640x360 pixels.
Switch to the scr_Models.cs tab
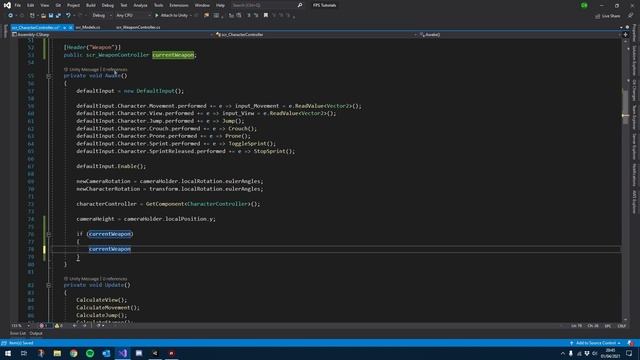click(88, 27)
